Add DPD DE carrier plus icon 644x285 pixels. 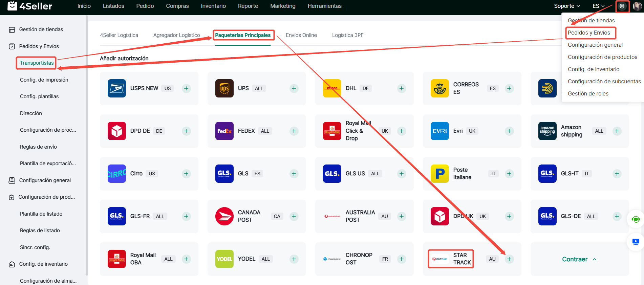tap(186, 131)
